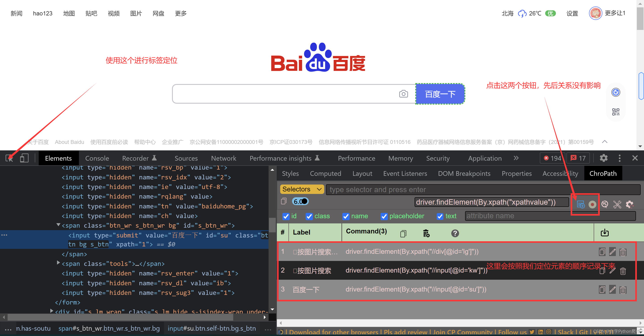
Task: Edit command in row 3
Action: tap(612, 290)
